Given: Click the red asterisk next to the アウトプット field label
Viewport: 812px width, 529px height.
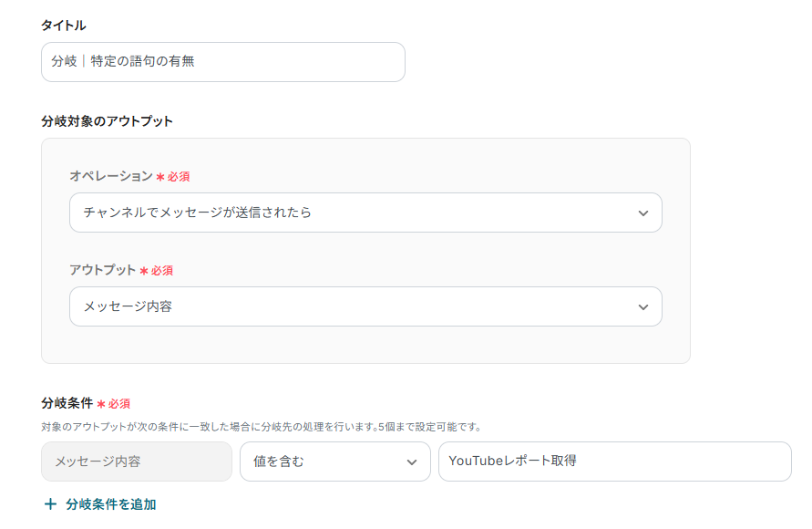Looking at the screenshot, I should point(144,271).
